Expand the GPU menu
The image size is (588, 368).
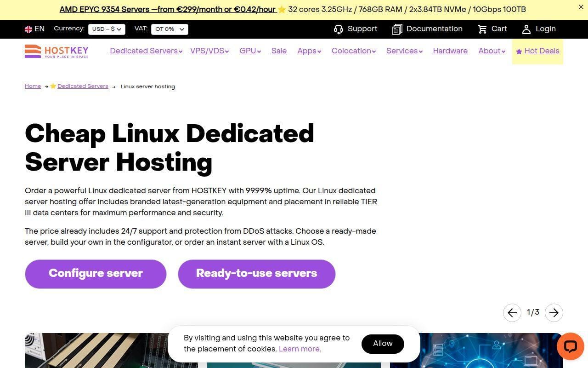pyautogui.click(x=250, y=51)
